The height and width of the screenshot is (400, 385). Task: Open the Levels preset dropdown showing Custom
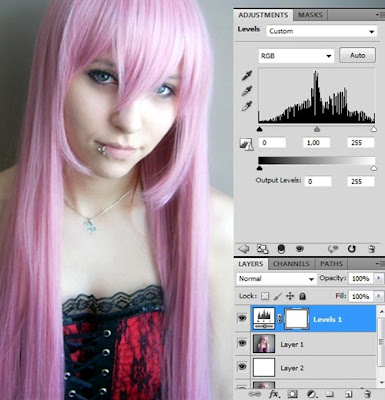[322, 31]
